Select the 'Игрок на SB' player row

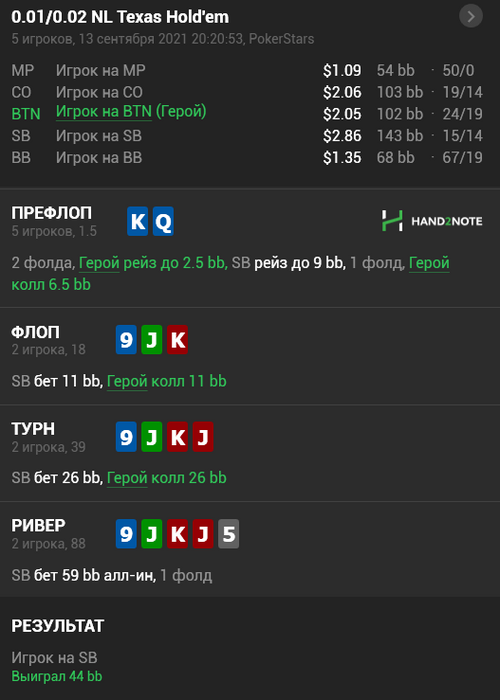click(247, 136)
